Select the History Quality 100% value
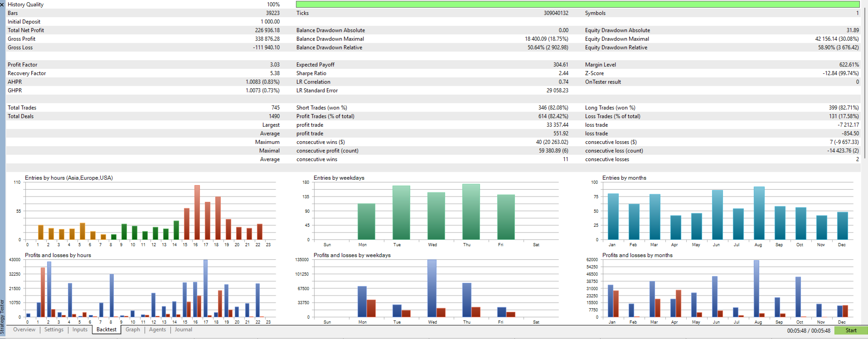This screenshot has height=339, width=868. pos(273,5)
